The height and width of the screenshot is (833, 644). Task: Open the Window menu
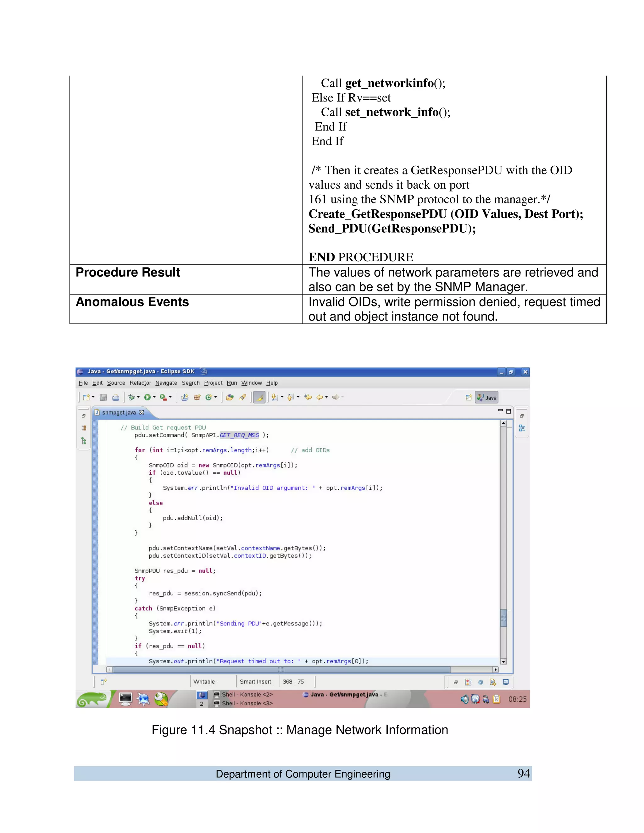pyautogui.click(x=252, y=383)
